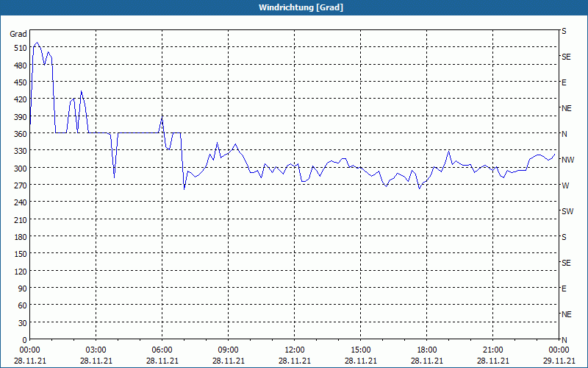
Task: Click the SW compass direction label
Action: 567,211
